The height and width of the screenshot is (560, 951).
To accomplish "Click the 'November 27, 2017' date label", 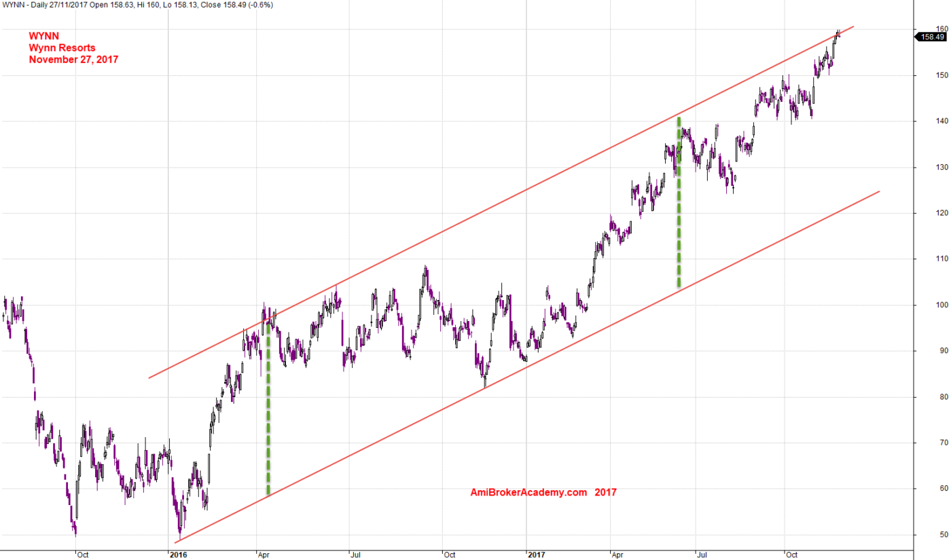I will tap(73, 60).
